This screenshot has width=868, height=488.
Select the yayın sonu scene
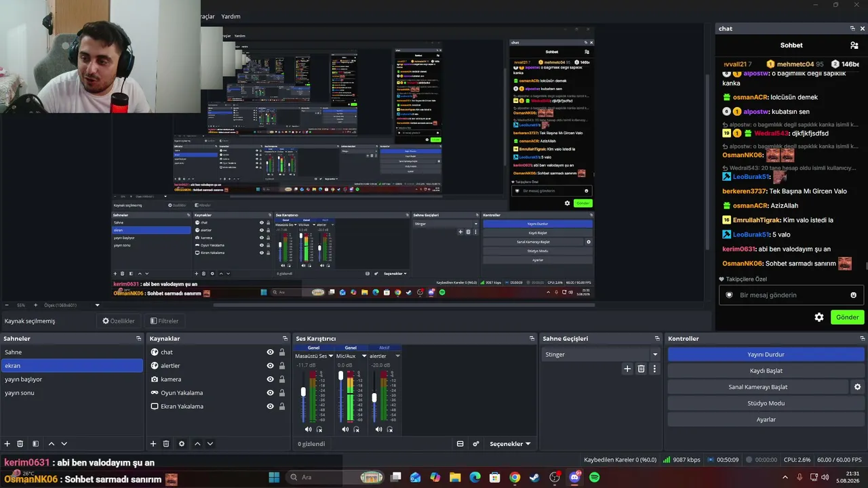point(72,393)
